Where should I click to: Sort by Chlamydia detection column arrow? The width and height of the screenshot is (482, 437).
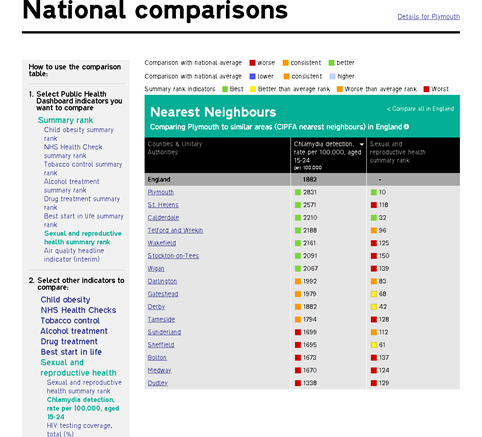coord(362,144)
